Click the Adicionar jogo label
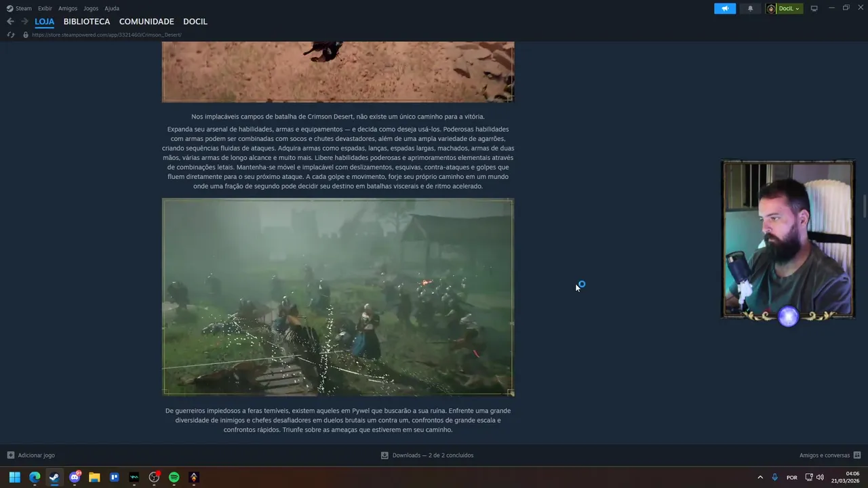Viewport: 868px width, 488px height. point(36,455)
